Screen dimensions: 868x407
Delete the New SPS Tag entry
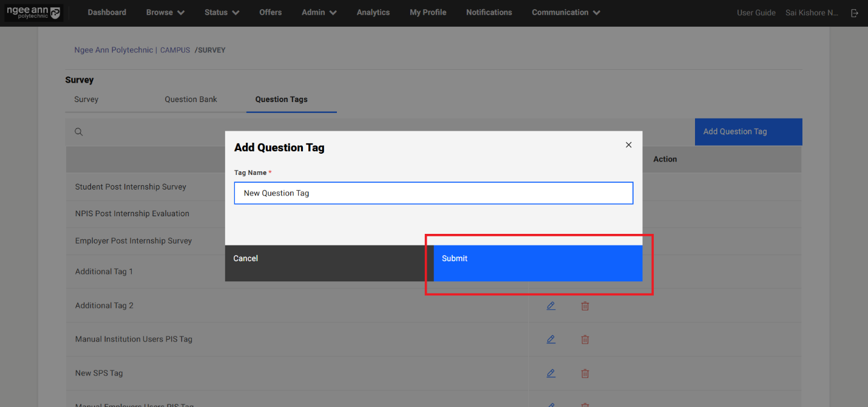[x=585, y=374]
